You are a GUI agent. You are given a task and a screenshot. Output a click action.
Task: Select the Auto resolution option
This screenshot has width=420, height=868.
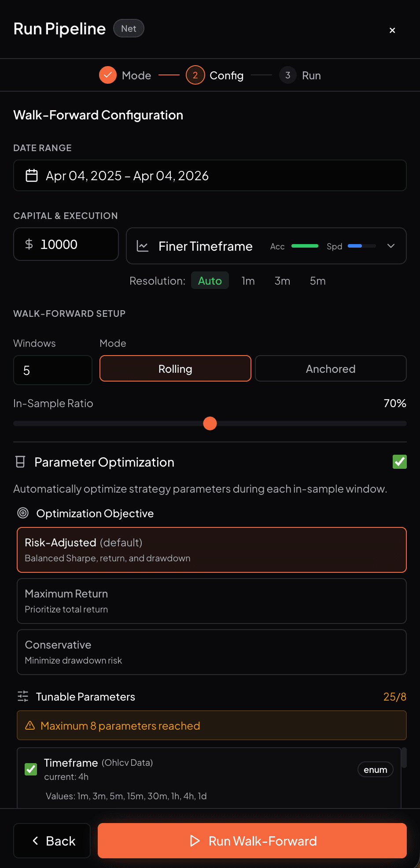[210, 281]
